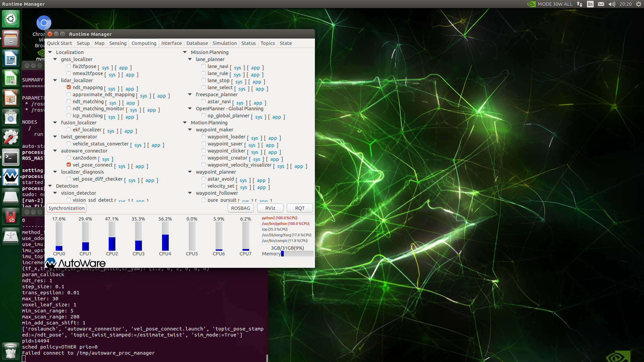644x362 pixels.
Task: Open the En keyboard layout indicator
Action: coord(590,4)
